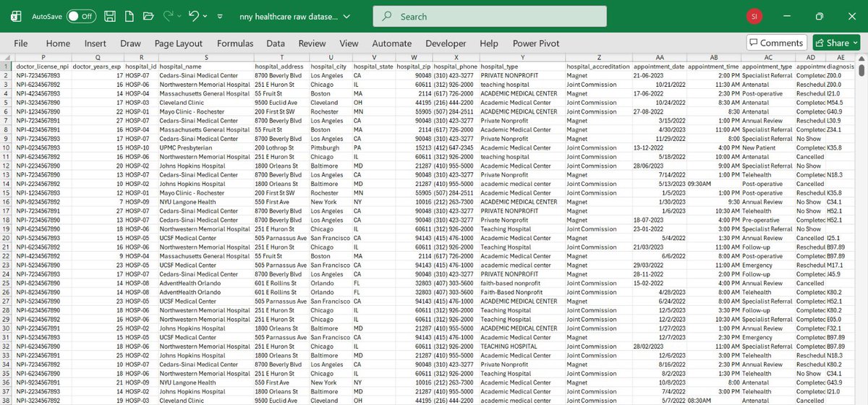Select column P header
Viewport: 868px width, 405px height.
tap(43, 56)
